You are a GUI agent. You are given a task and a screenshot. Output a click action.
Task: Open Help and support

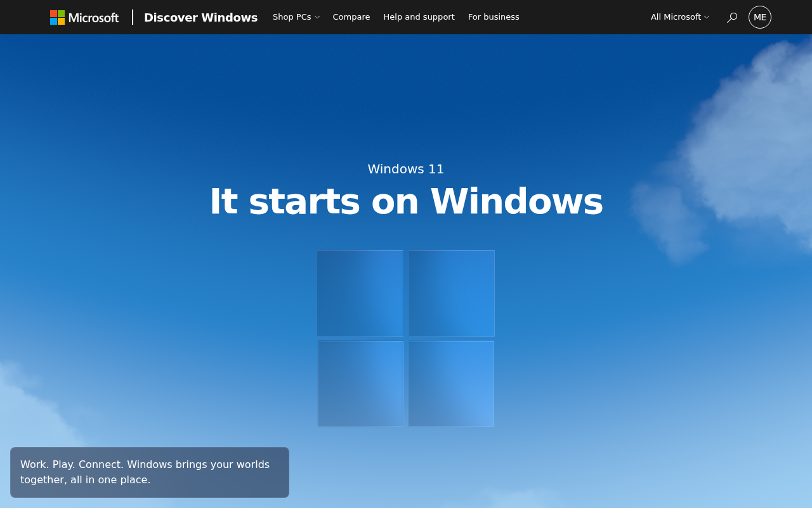tap(419, 17)
